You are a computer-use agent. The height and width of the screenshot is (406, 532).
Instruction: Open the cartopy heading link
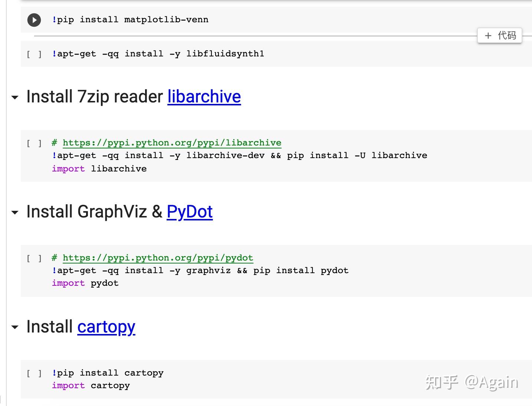pos(106,327)
